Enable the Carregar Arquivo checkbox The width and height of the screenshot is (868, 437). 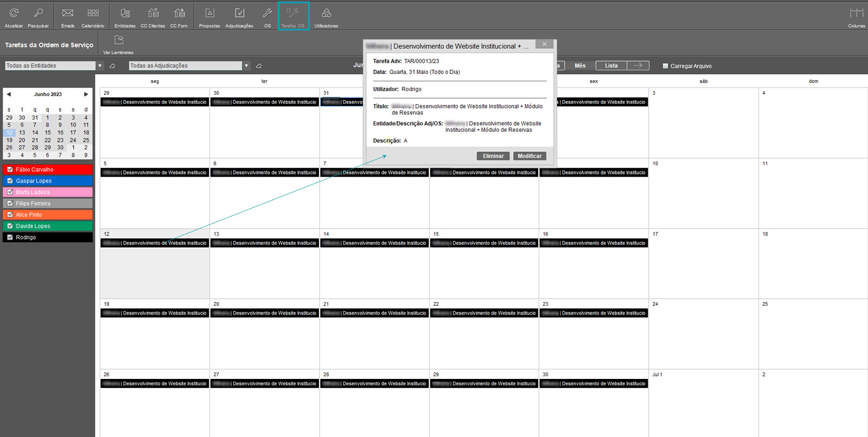point(666,66)
